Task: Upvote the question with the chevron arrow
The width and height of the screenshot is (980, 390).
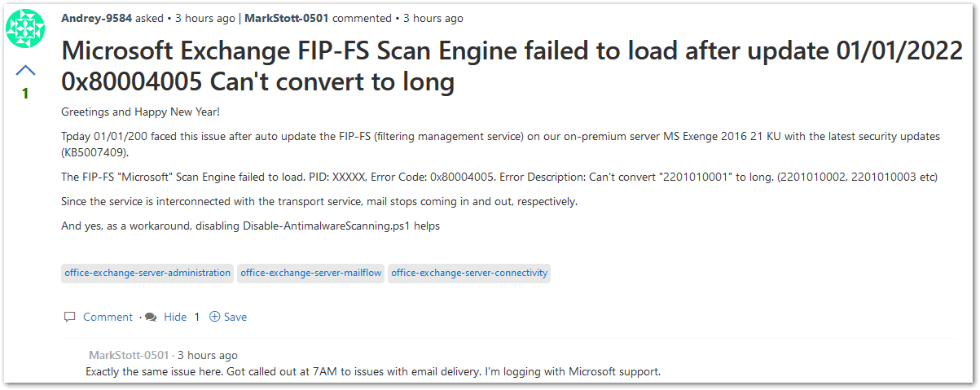Action: (25, 70)
